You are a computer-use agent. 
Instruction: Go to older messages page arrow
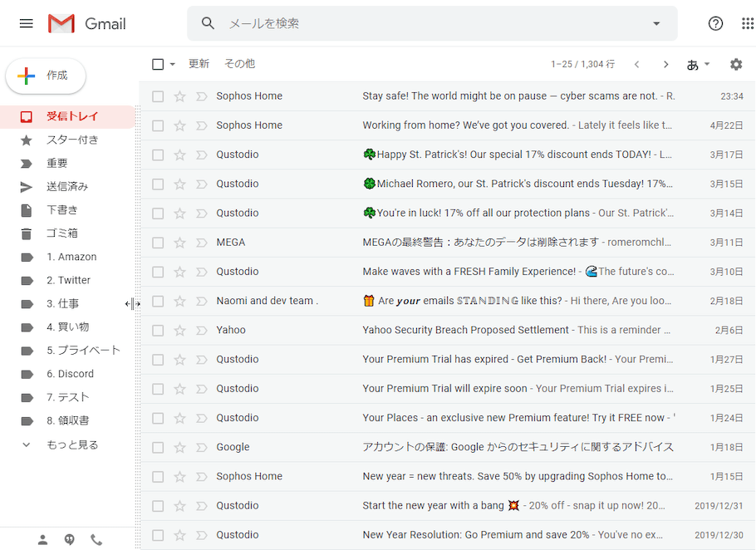pos(665,64)
